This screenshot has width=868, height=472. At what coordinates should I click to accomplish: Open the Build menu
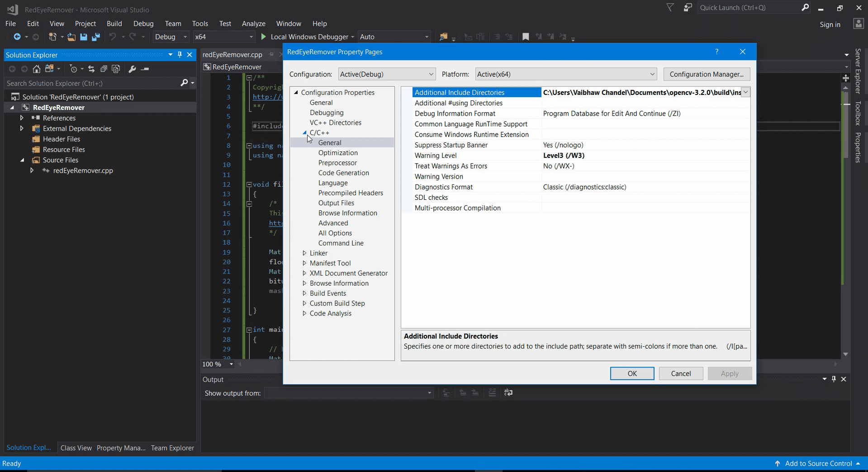coord(114,24)
